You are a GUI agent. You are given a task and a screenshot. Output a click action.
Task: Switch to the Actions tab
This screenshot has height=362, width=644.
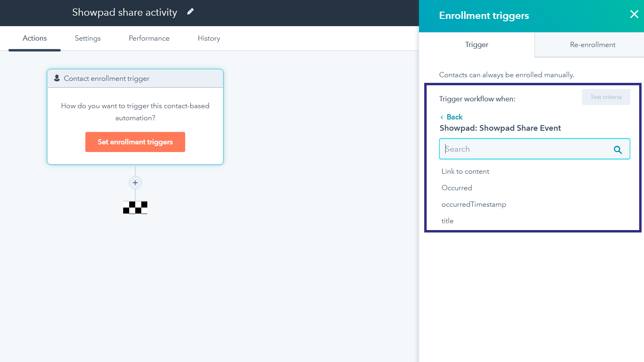(x=35, y=38)
